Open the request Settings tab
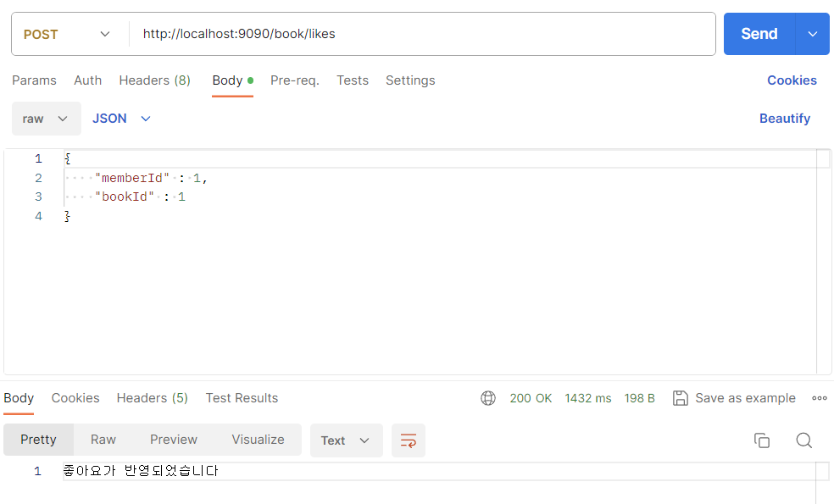 (x=410, y=80)
